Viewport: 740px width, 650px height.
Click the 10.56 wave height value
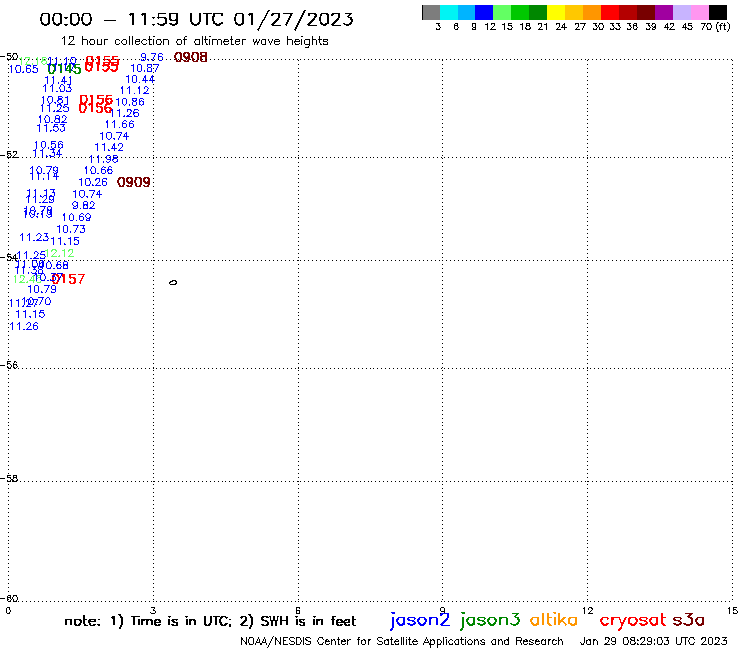point(49,145)
